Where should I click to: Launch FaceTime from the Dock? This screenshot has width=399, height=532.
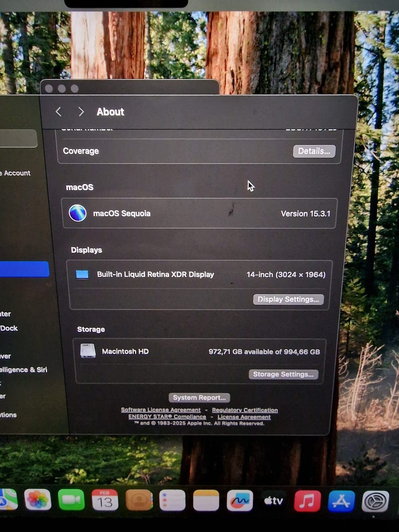pyautogui.click(x=71, y=500)
